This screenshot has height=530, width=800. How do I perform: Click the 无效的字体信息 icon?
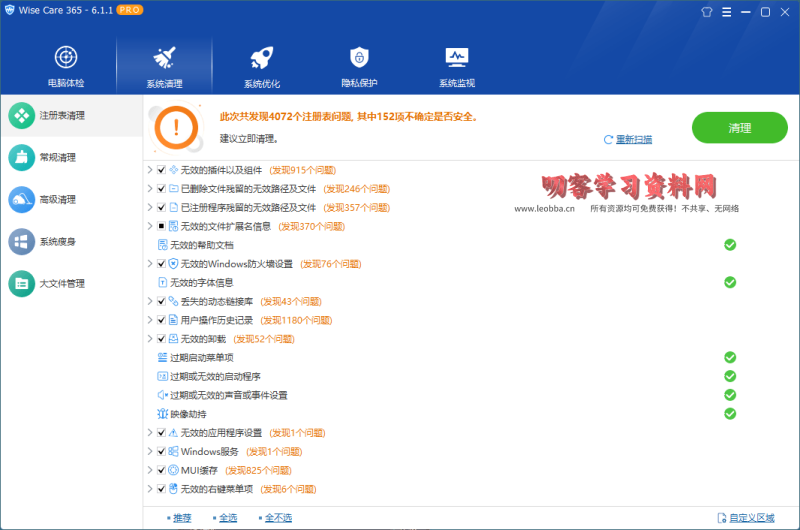[x=162, y=283]
